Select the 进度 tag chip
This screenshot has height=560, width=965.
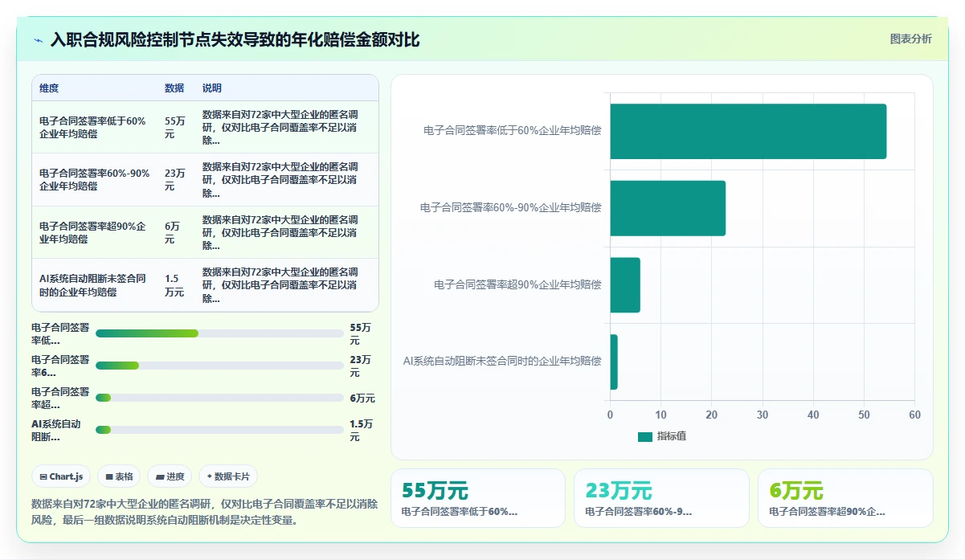(x=170, y=476)
